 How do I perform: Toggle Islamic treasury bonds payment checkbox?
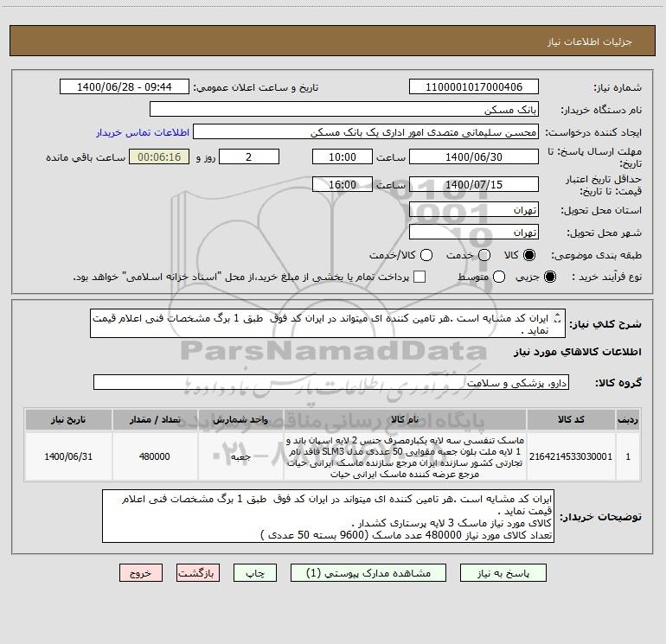[x=419, y=277]
